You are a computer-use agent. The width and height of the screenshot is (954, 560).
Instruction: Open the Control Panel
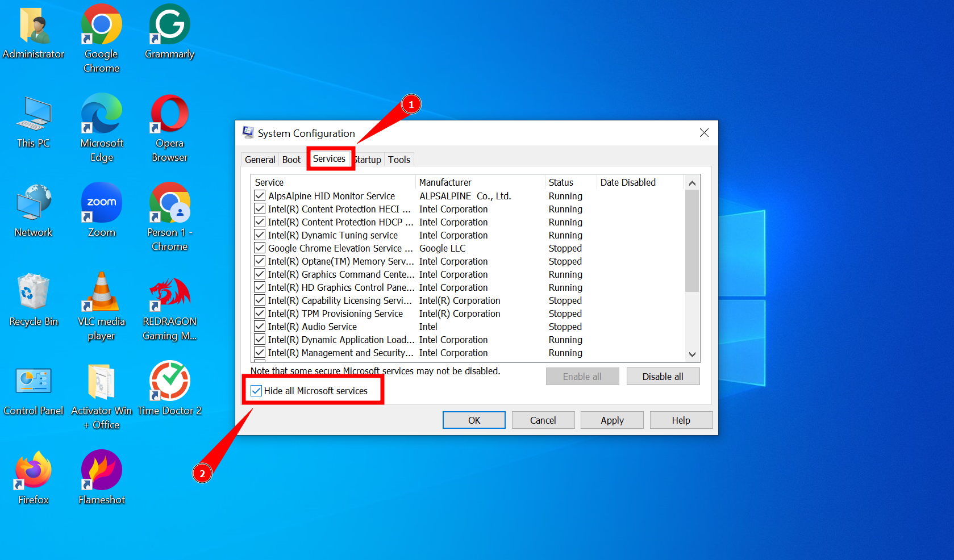[34, 381]
